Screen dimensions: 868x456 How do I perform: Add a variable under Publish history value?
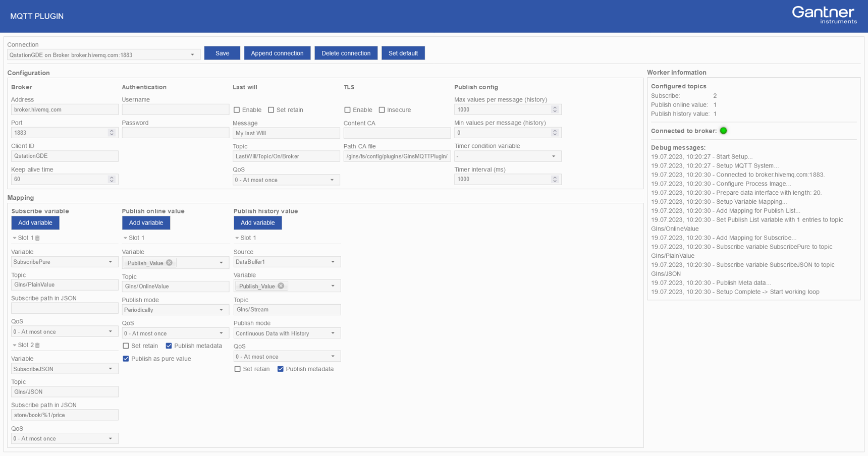click(x=257, y=222)
